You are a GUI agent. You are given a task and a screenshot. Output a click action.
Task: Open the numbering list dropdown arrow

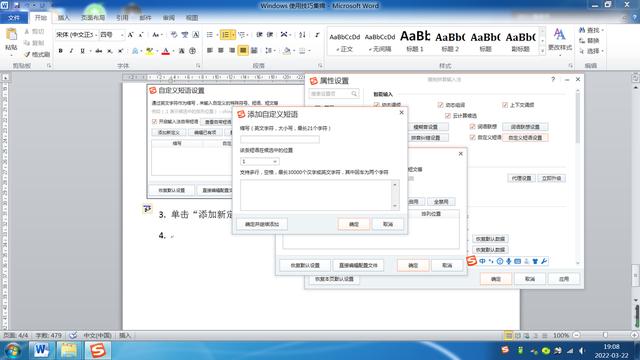pos(233,35)
